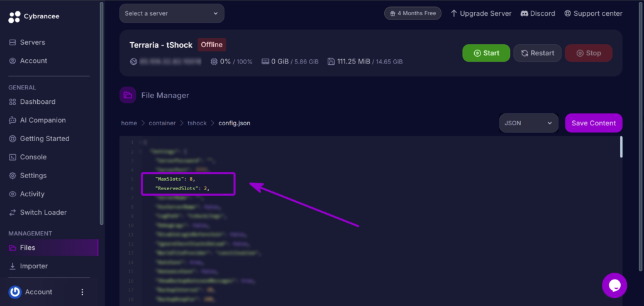The image size is (644, 306).
Task: Click line number 5 in gutter
Action: 132,179
